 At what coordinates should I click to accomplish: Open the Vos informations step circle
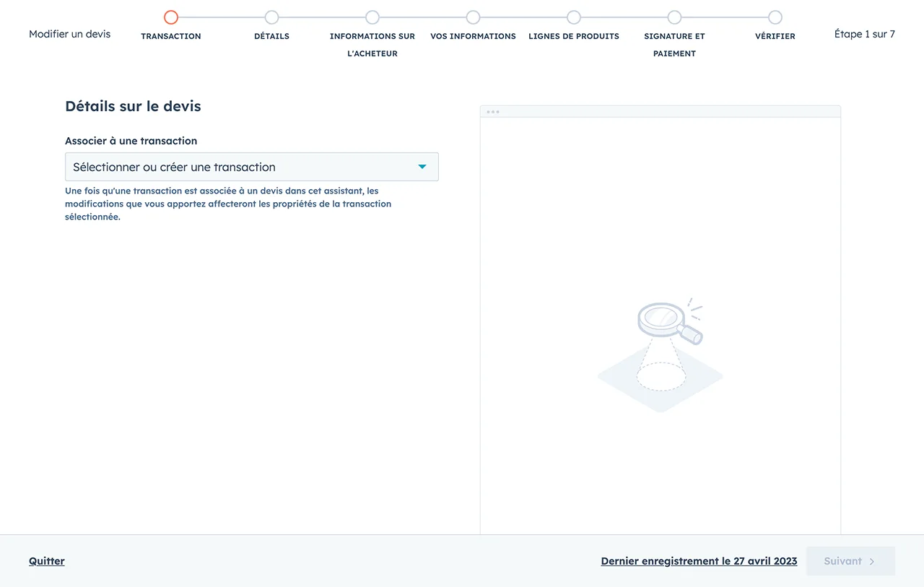tap(473, 17)
